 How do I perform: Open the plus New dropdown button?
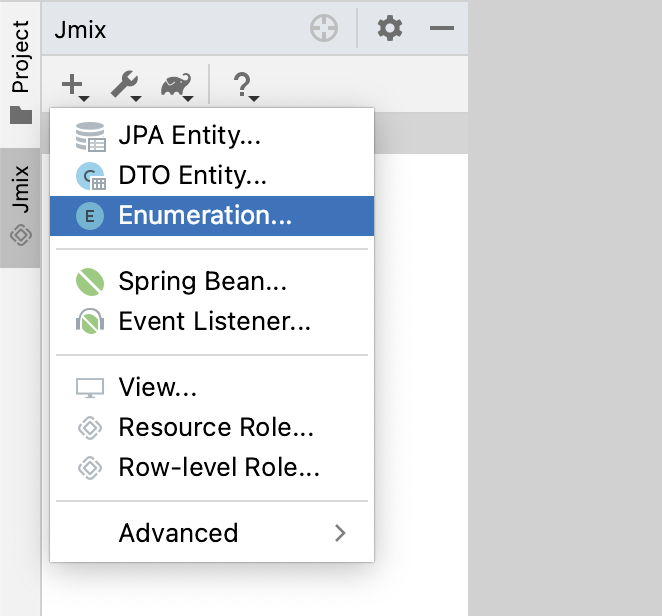[74, 86]
